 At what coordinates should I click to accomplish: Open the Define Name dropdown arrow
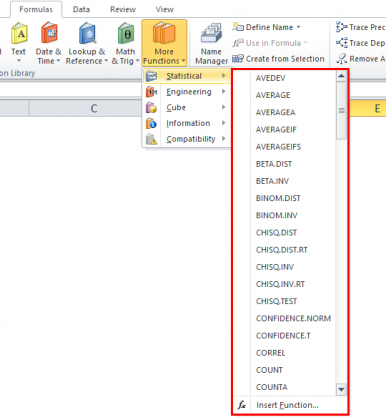click(x=298, y=27)
